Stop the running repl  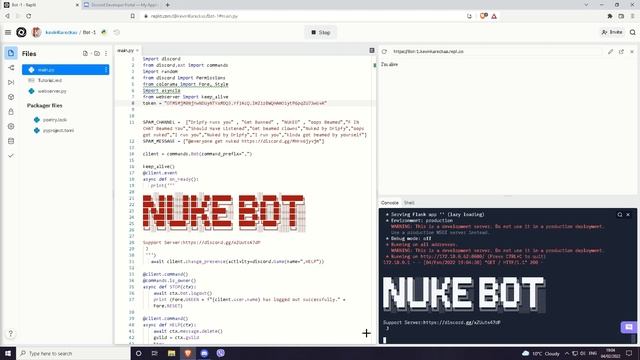pos(320,32)
